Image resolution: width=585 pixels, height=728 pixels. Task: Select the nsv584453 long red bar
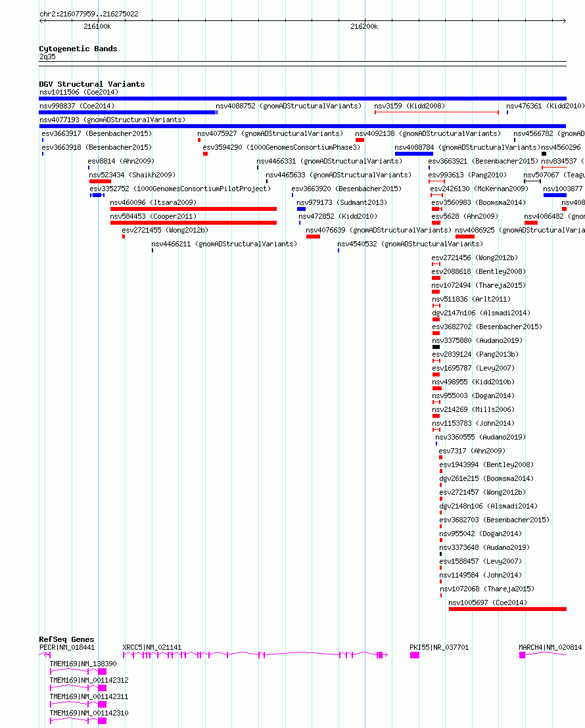pos(193,223)
